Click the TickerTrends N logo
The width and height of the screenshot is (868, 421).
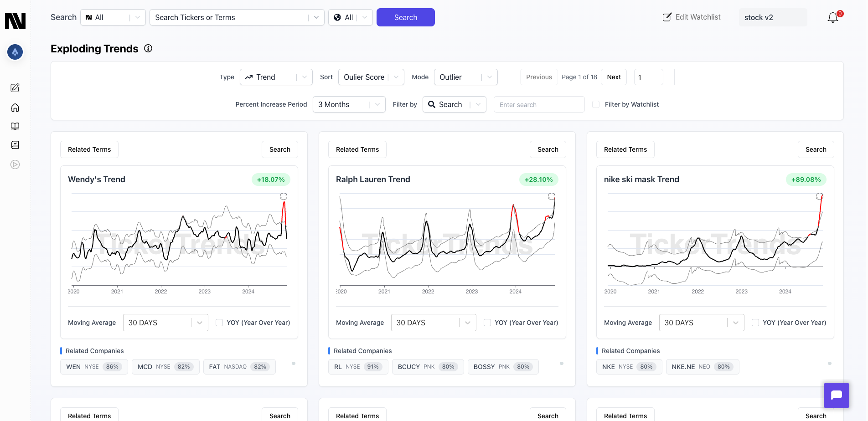15,21
